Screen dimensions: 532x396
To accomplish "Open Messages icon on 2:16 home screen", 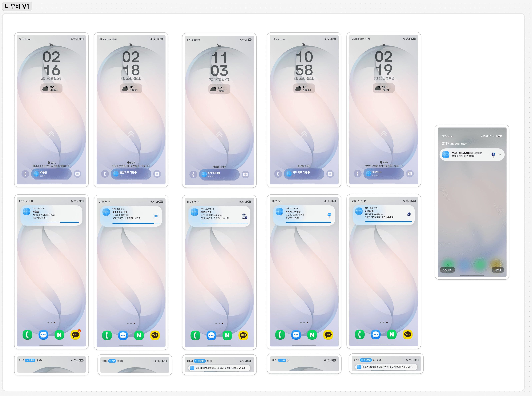I will [x=43, y=335].
